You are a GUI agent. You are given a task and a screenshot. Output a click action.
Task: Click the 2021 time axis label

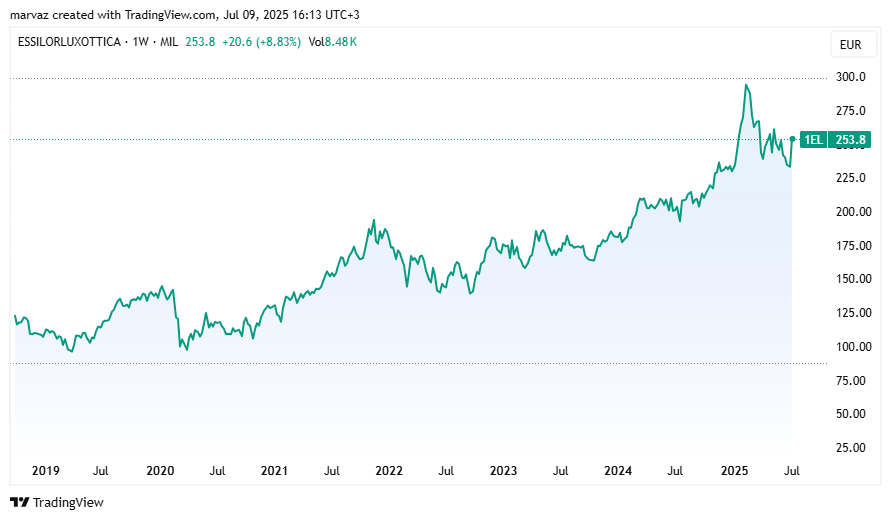pyautogui.click(x=274, y=471)
